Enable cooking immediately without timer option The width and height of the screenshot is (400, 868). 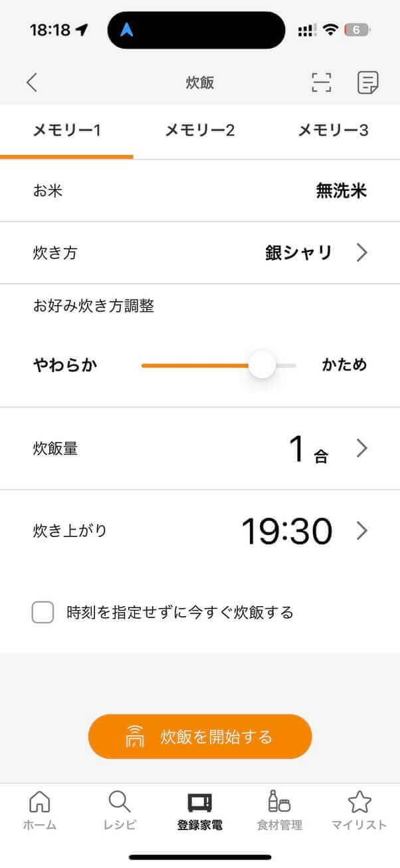[43, 612]
